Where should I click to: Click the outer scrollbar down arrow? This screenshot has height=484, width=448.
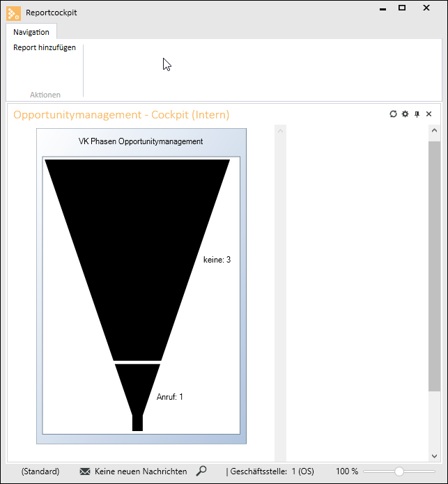click(435, 456)
